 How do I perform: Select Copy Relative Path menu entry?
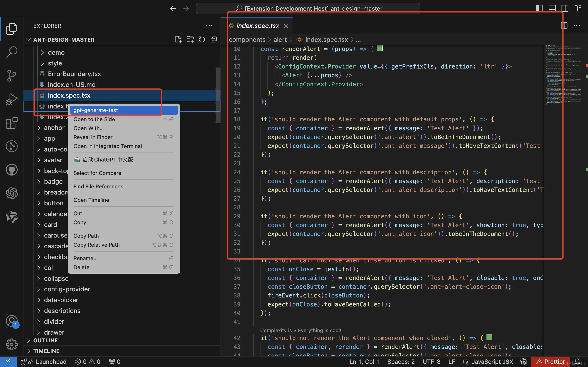[97, 245]
